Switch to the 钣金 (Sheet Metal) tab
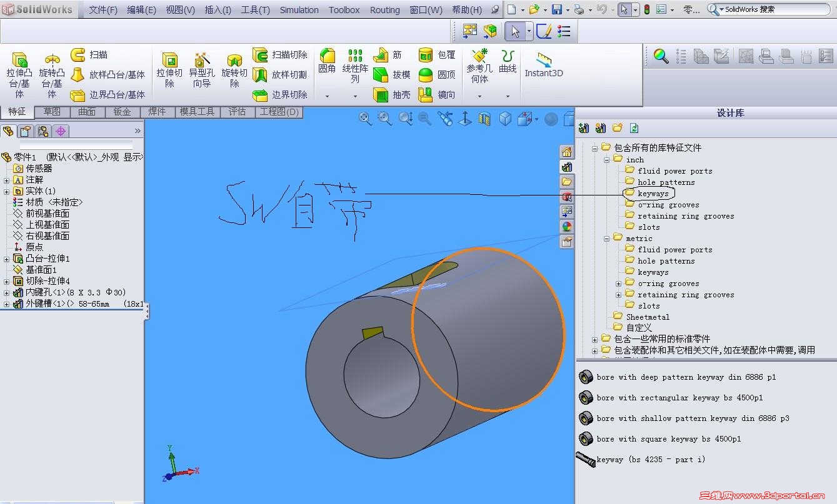Screen dimensions: 837x504 point(122,112)
